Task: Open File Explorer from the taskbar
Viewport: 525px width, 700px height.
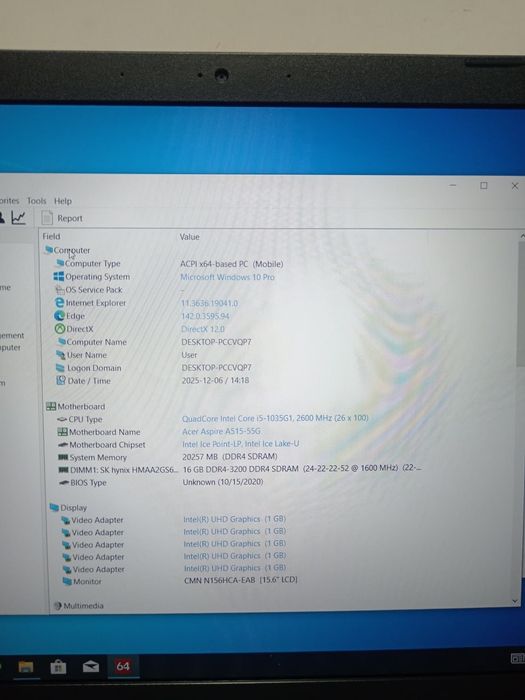Action: pos(26,667)
